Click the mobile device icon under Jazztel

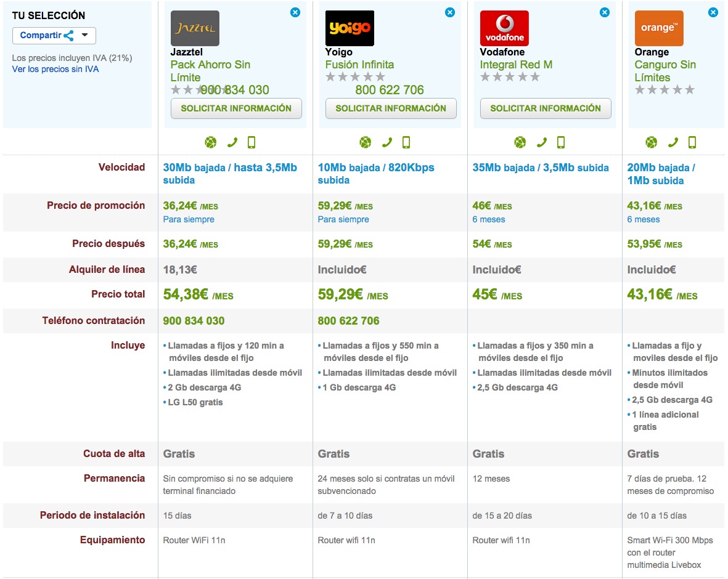tap(252, 142)
